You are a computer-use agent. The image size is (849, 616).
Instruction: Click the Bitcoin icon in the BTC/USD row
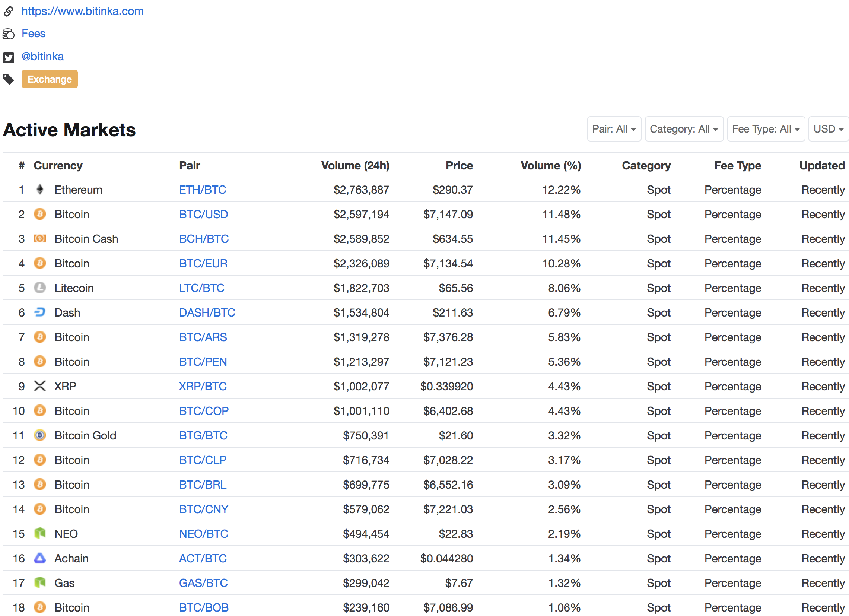40,214
